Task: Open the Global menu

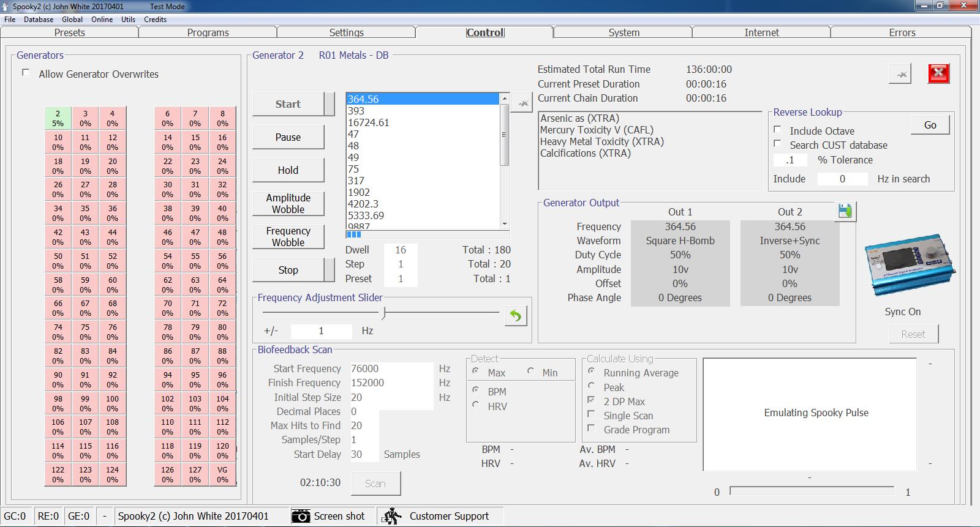Action: click(72, 19)
